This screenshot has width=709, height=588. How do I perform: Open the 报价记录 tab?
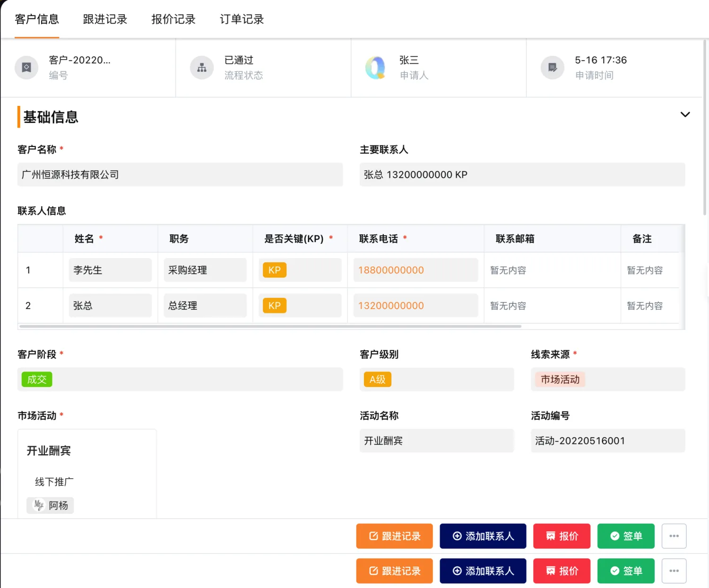[x=173, y=19]
